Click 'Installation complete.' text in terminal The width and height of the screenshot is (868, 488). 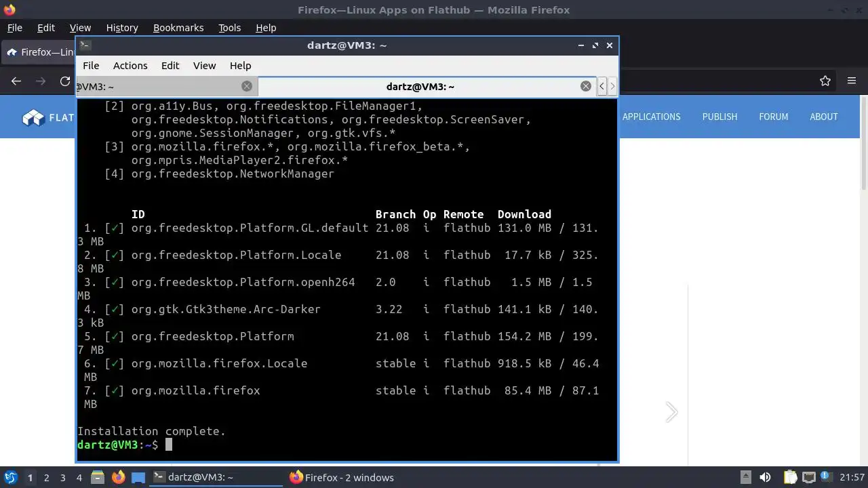coord(151,431)
